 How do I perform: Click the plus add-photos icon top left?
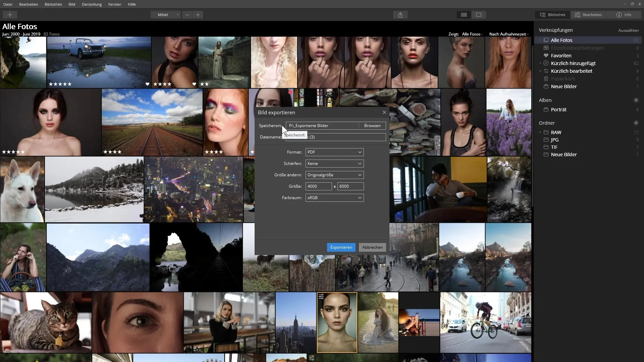[10, 15]
